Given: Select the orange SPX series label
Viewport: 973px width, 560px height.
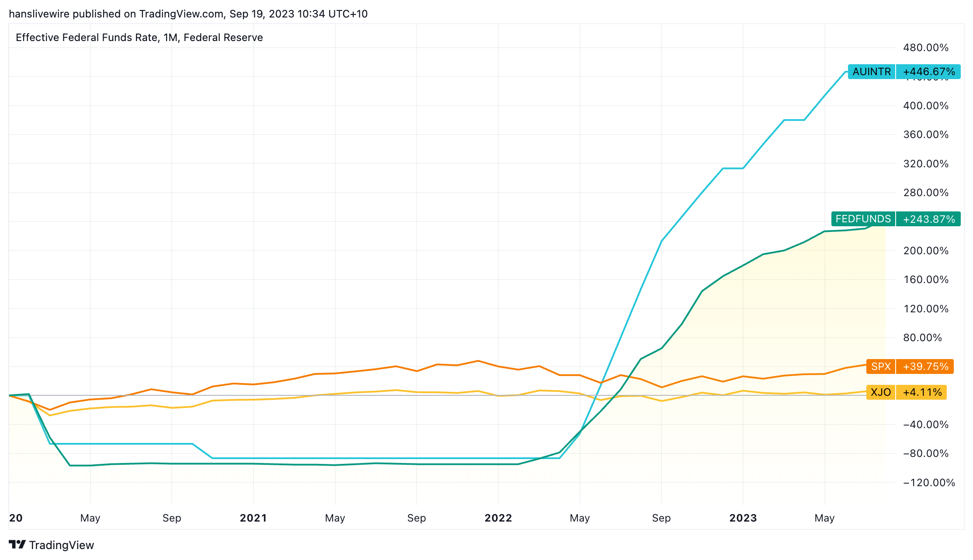Looking at the screenshot, I should click(x=880, y=366).
